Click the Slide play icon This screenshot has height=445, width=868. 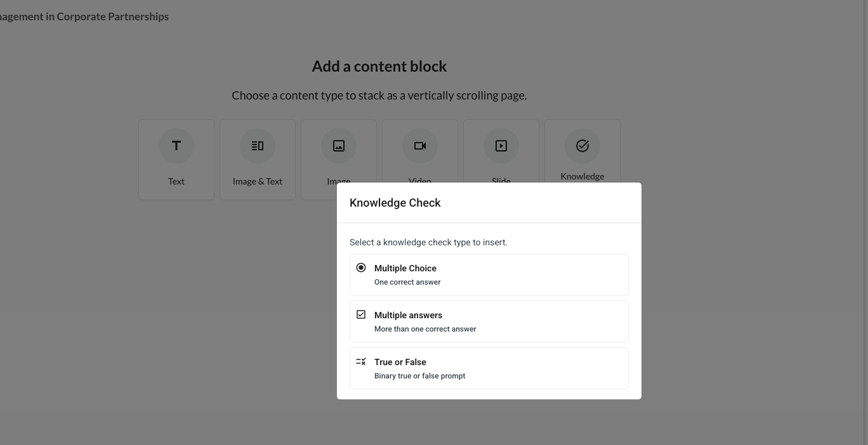[x=501, y=146]
